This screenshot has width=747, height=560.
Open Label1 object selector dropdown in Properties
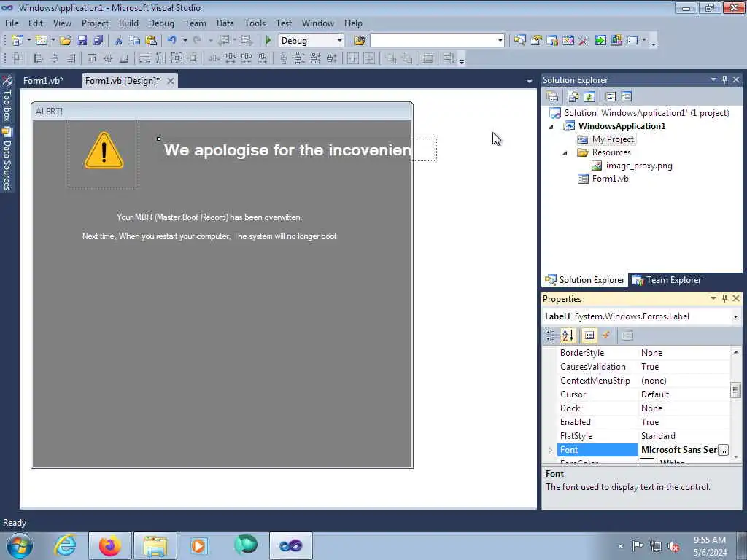click(x=735, y=316)
